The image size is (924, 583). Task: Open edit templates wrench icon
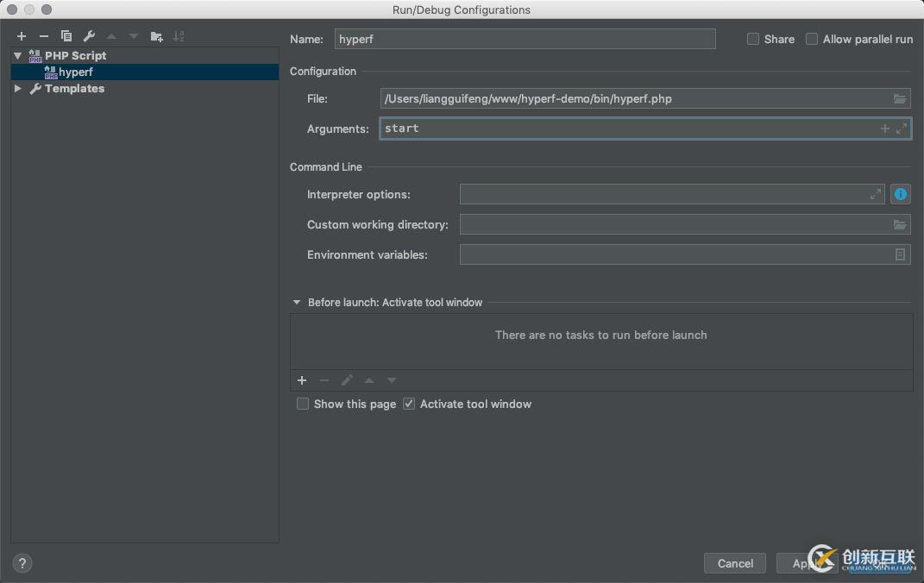click(x=89, y=36)
